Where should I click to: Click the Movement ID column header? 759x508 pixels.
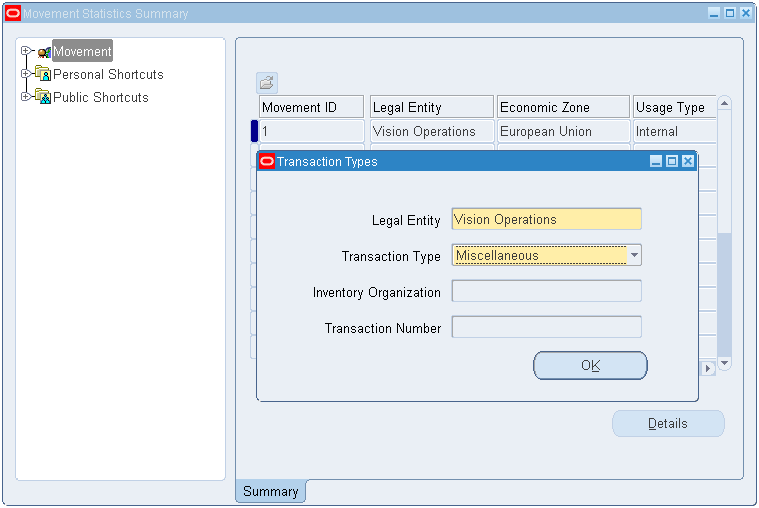click(x=311, y=107)
